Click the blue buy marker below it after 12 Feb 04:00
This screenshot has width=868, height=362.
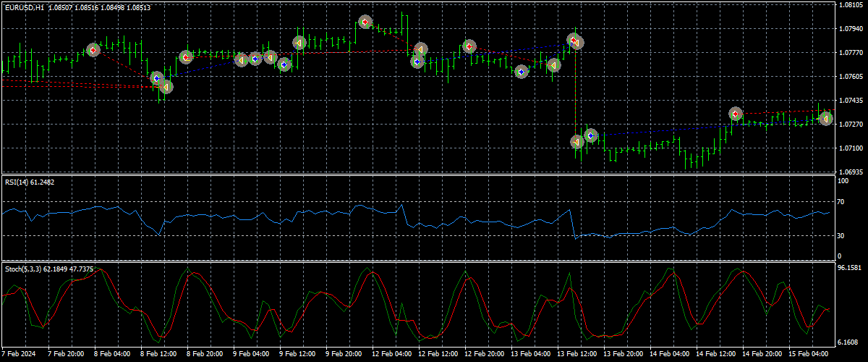[x=417, y=62]
